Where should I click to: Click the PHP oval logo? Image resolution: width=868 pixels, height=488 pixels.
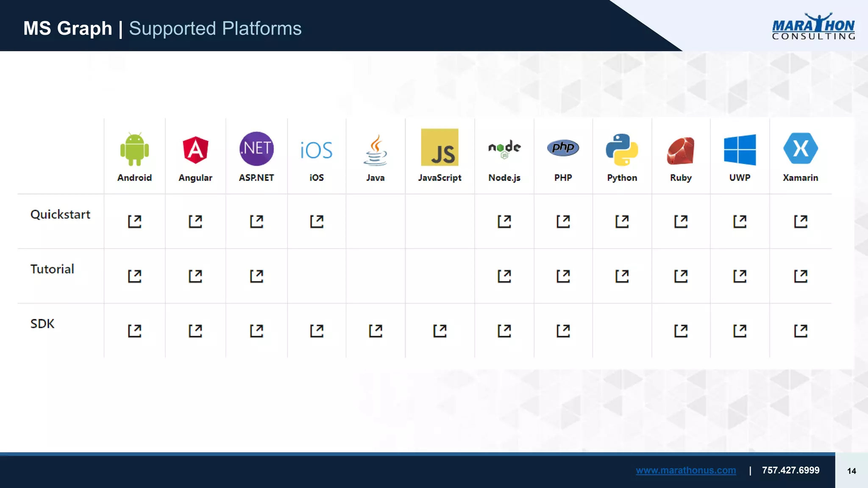point(563,147)
